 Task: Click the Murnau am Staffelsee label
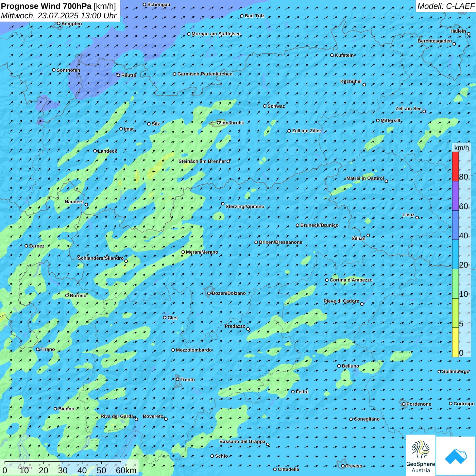(x=216, y=34)
